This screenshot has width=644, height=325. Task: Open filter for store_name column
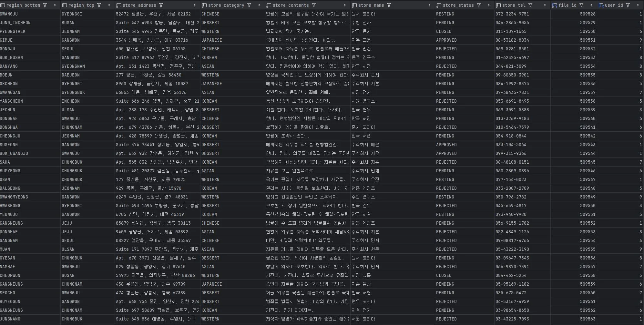pos(389,5)
